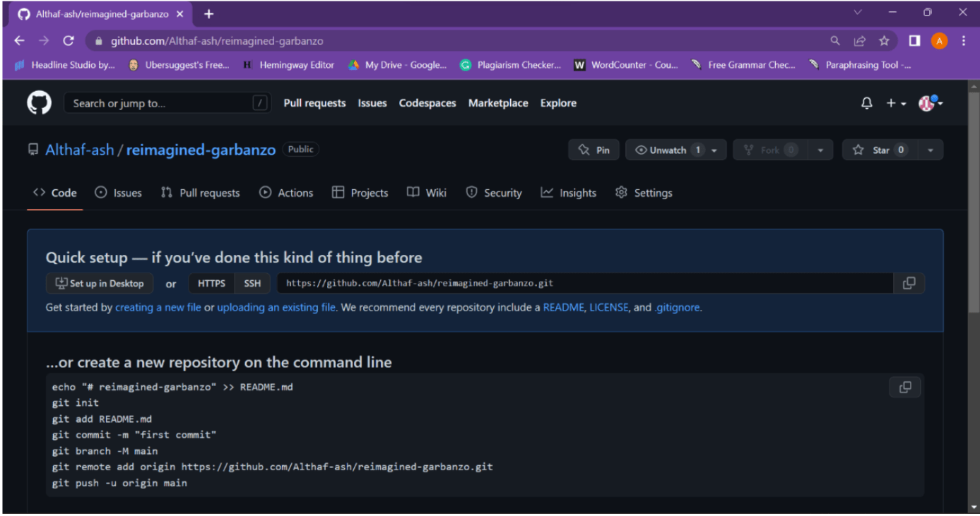Click the site lock icon in address bar
980x516 pixels.
click(98, 41)
